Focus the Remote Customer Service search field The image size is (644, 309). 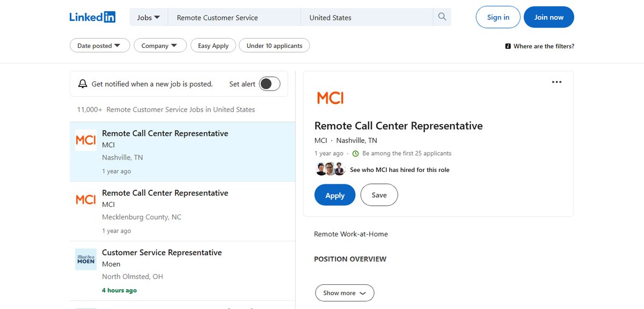pos(235,17)
